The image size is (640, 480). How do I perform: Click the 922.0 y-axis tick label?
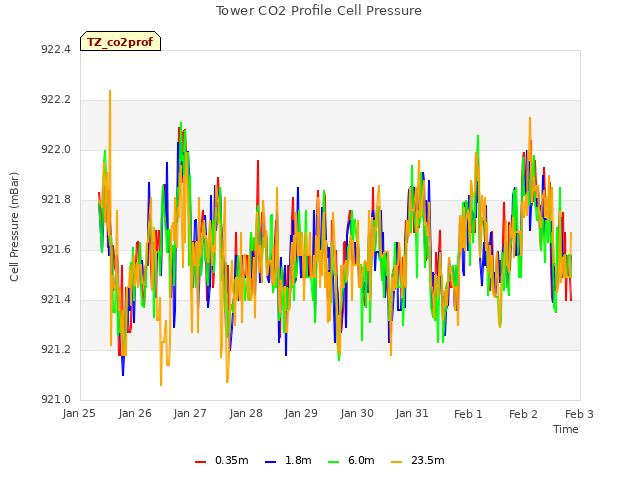[x=56, y=150]
